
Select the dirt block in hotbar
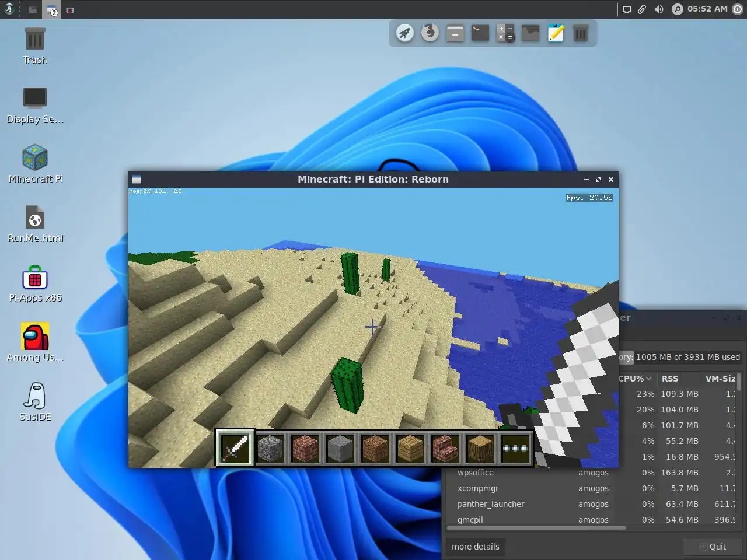[375, 448]
